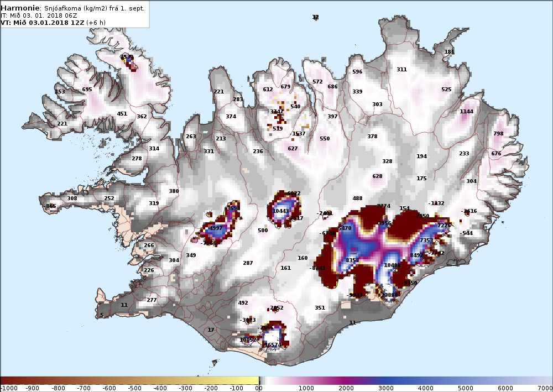Viewport: 553px width, 392px height.
Task: Click the value 17 on the south coast
Action: (211, 330)
